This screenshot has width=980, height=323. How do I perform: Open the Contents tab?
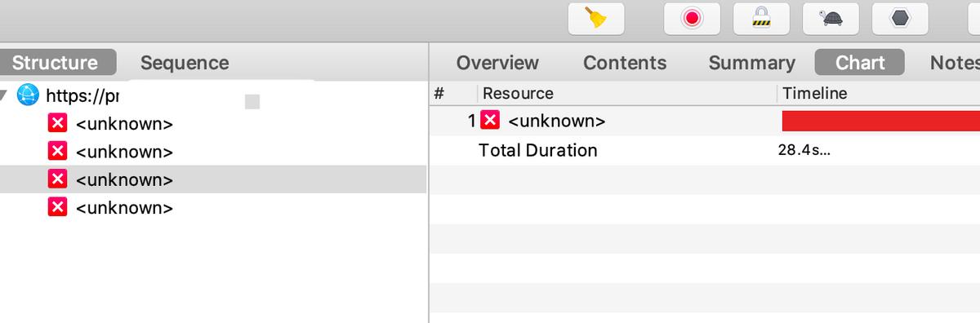pos(625,63)
